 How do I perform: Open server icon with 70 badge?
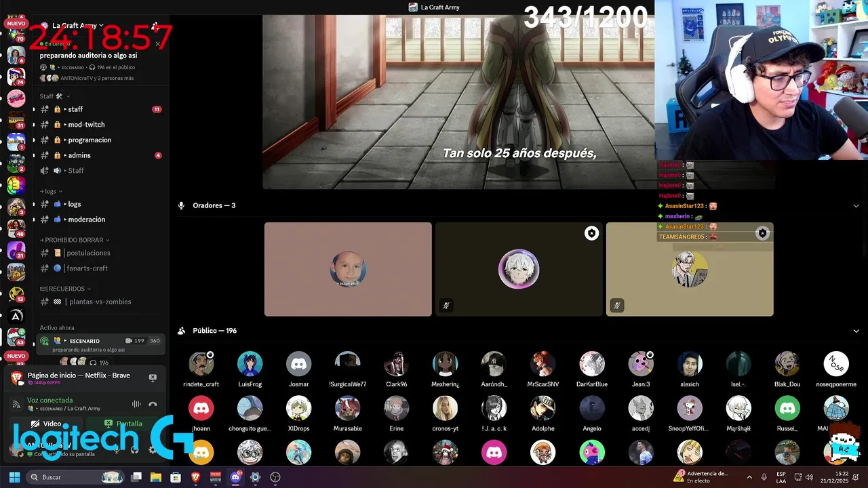[x=16, y=34]
